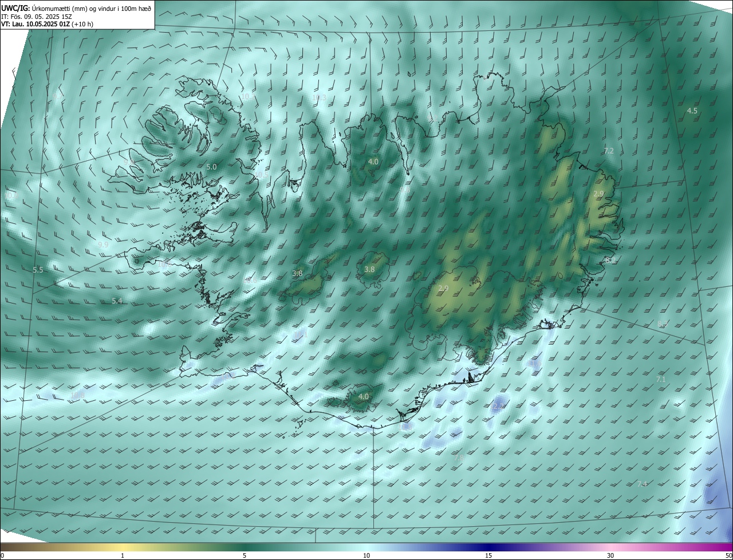Click the 7.1 value label over the ocean
Screen dimensions: 733x560
(661, 379)
